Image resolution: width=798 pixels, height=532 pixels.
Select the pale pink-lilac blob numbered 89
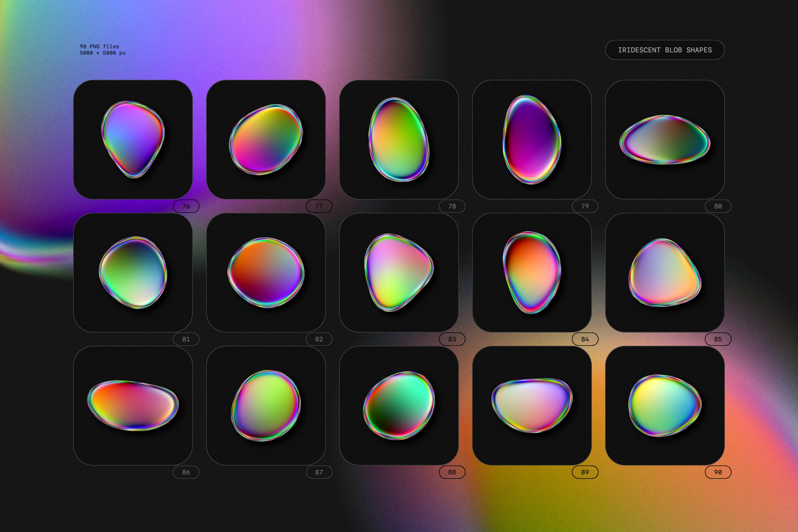click(x=532, y=405)
